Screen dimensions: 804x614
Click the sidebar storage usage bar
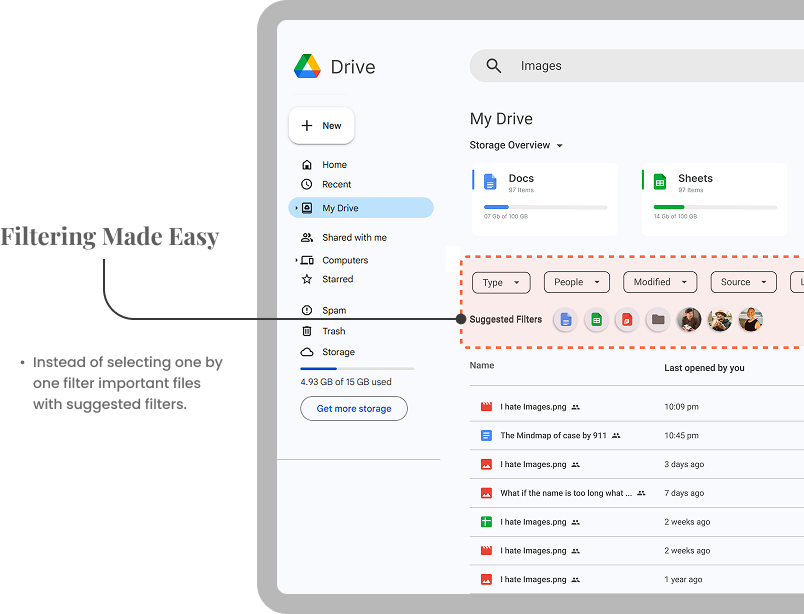(357, 368)
